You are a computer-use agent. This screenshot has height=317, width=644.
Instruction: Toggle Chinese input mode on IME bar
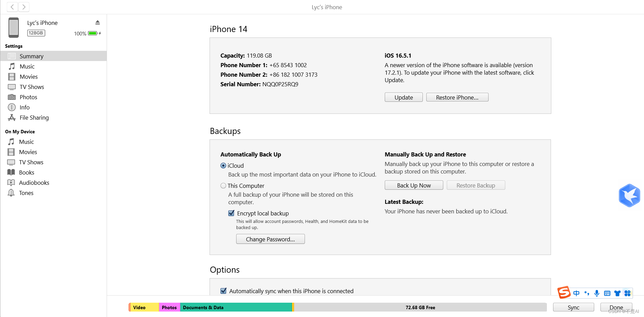click(576, 293)
